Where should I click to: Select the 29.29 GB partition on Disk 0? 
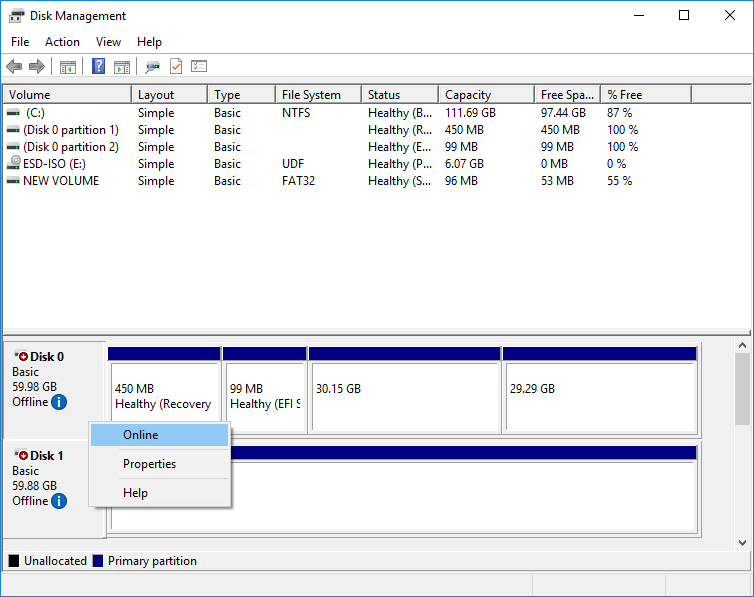(x=600, y=390)
